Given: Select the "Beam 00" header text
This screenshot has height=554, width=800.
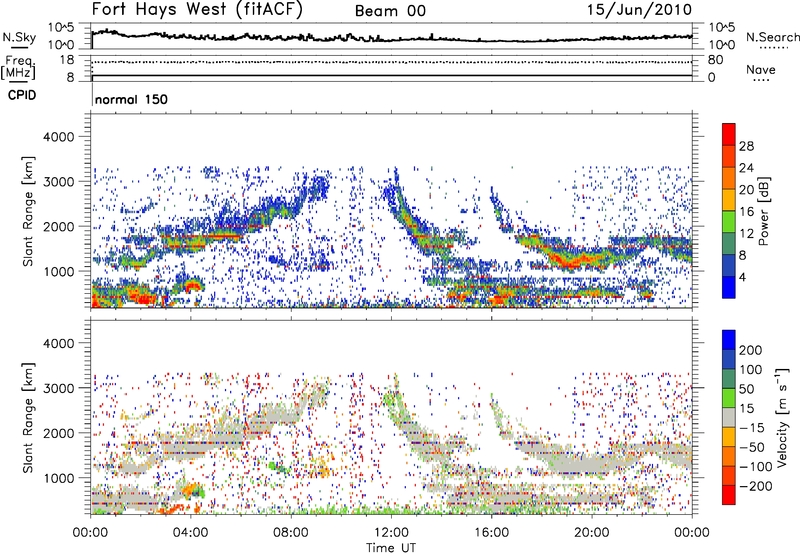Looking at the screenshot, I should (390, 11).
